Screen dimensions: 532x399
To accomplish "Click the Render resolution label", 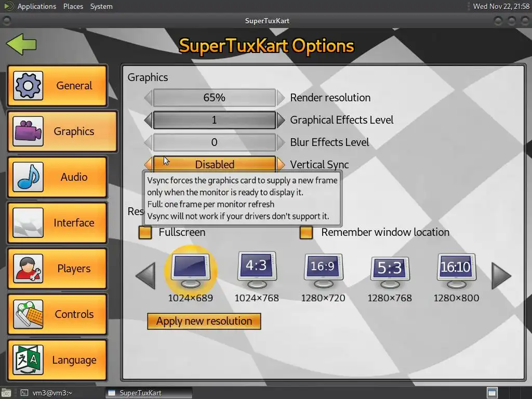I will (330, 98).
